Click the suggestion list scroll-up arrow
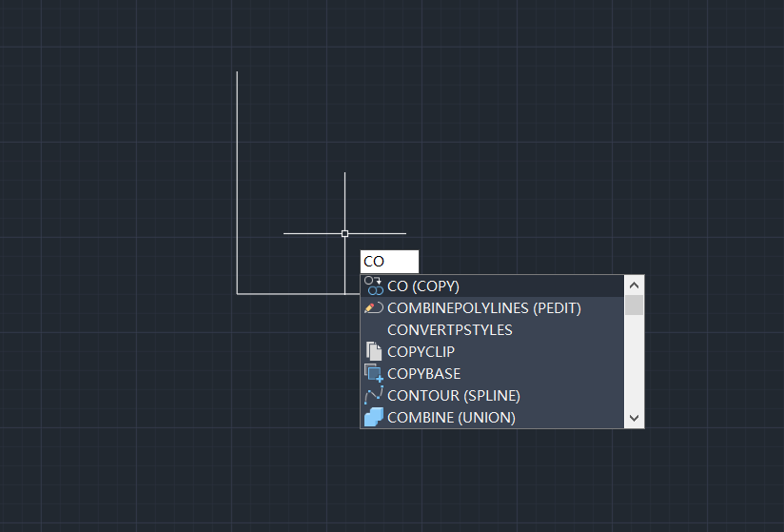Image resolution: width=784 pixels, height=532 pixels. point(635,285)
